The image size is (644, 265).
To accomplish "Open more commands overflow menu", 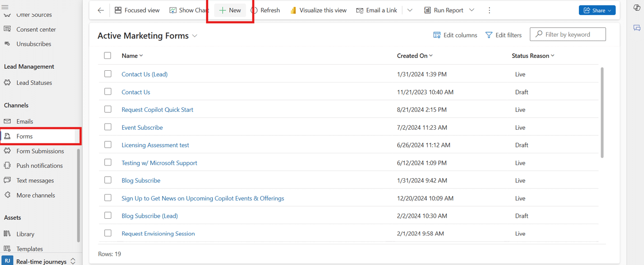I will click(x=489, y=10).
